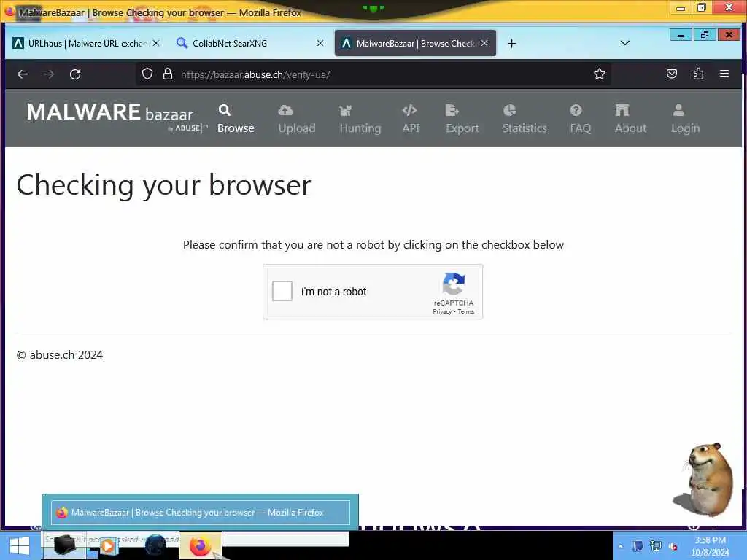This screenshot has width=747, height=560.
Task: Open the tracking protection shield icon
Action: pyautogui.click(x=147, y=74)
